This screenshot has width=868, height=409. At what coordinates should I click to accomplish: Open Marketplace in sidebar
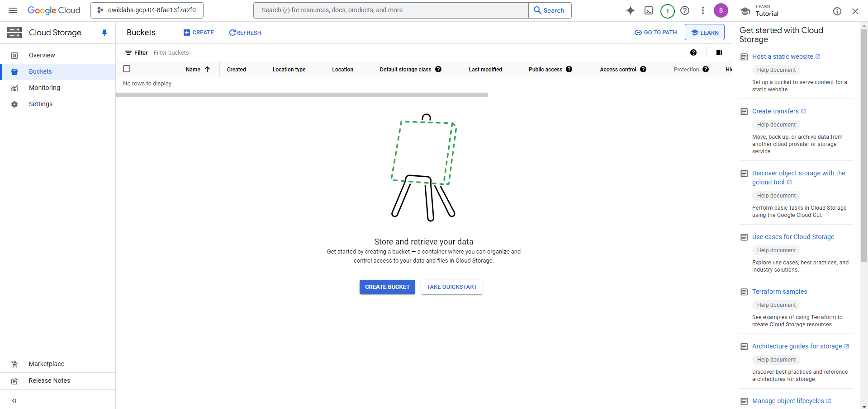pyautogui.click(x=58, y=364)
